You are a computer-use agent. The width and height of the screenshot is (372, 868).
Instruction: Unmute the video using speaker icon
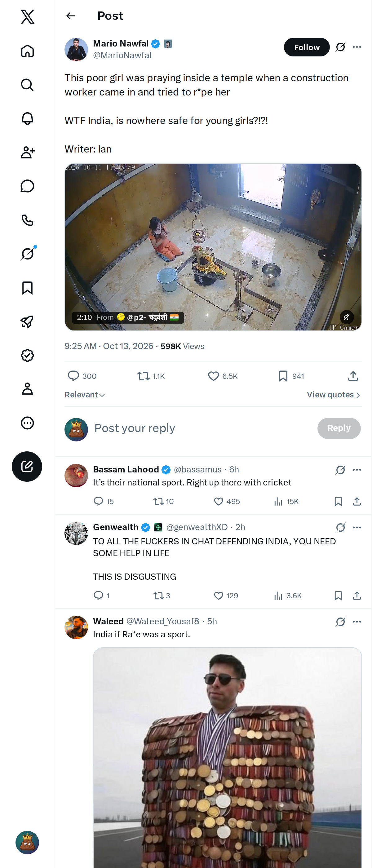point(346,317)
